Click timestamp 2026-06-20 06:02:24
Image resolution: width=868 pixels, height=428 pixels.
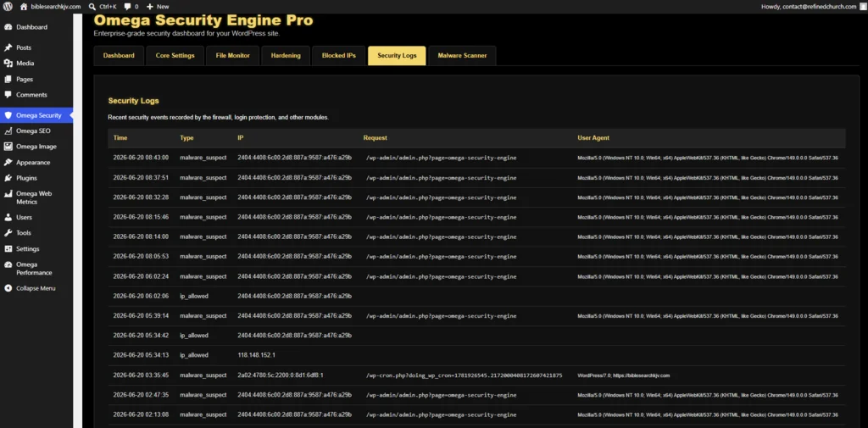click(x=142, y=276)
